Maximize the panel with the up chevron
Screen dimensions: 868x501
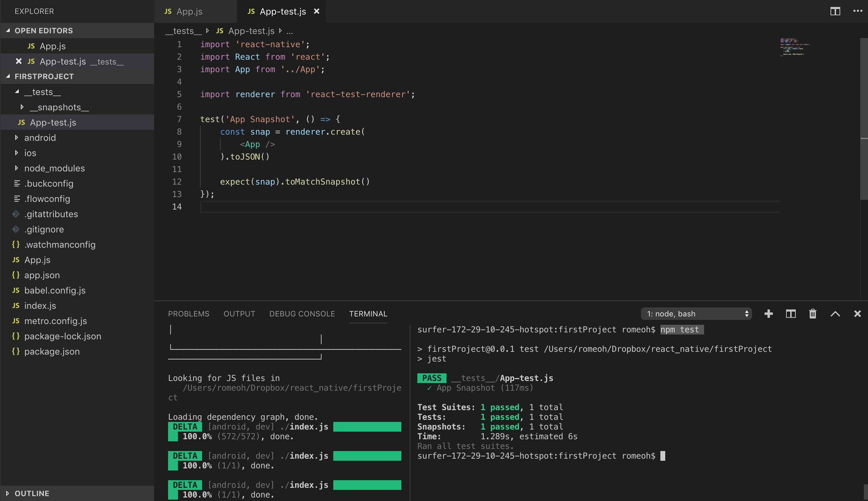(x=835, y=314)
